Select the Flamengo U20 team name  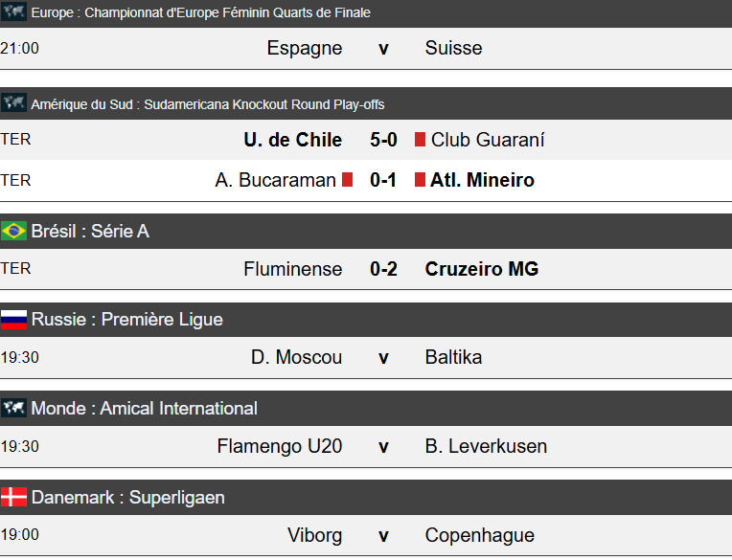[x=280, y=446]
